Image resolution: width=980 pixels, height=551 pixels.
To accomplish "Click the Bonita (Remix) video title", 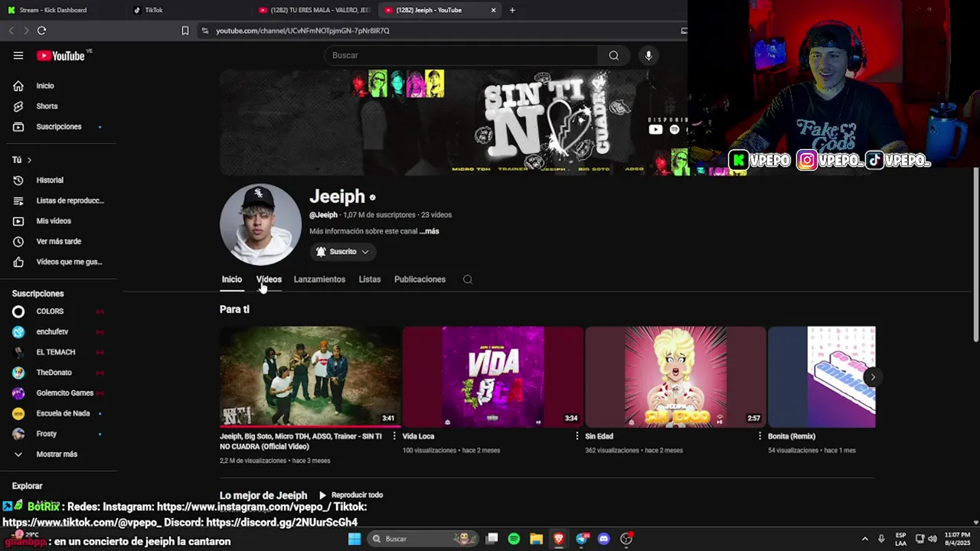I will coord(792,436).
